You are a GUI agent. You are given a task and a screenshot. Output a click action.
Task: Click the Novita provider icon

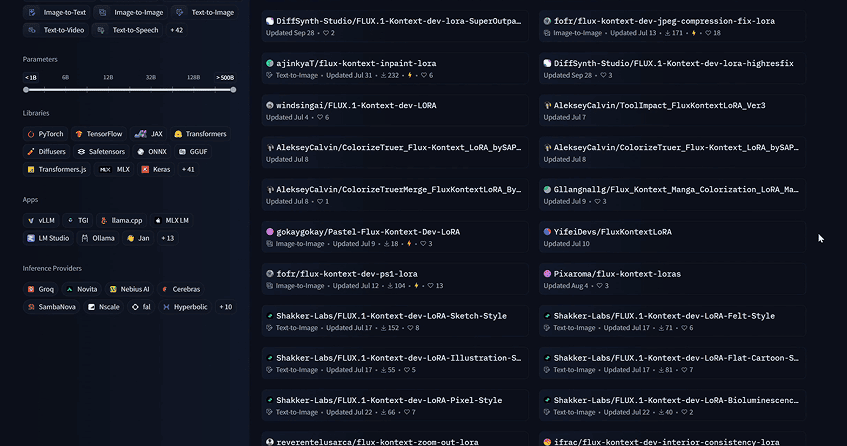tap(69, 289)
